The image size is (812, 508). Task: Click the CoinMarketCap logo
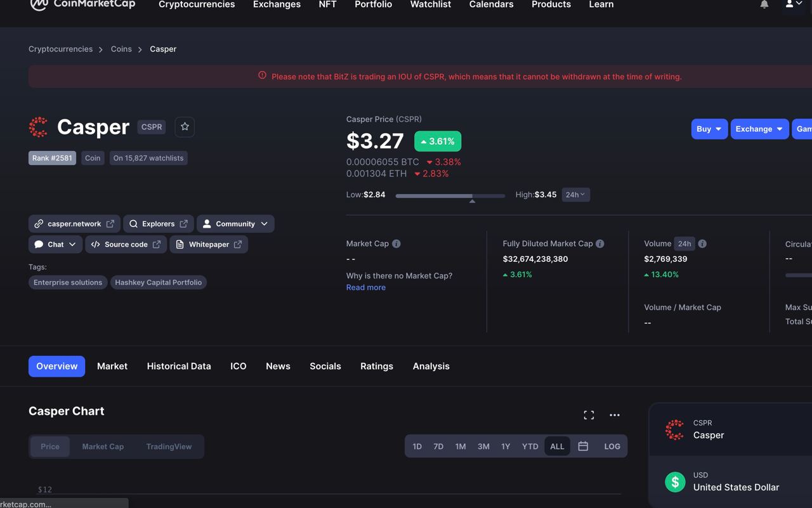[x=82, y=5]
